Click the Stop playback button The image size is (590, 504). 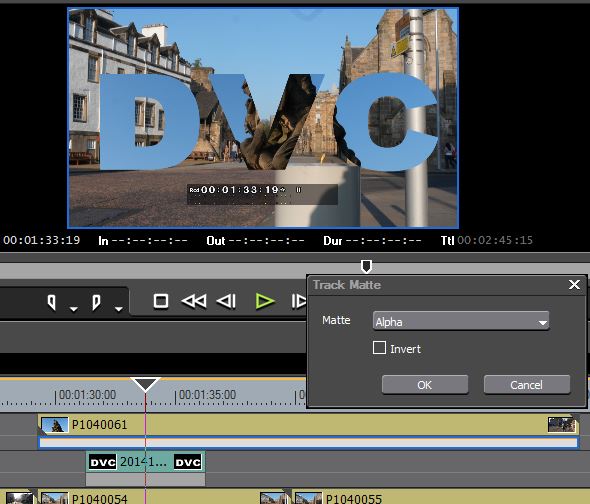[161, 301]
